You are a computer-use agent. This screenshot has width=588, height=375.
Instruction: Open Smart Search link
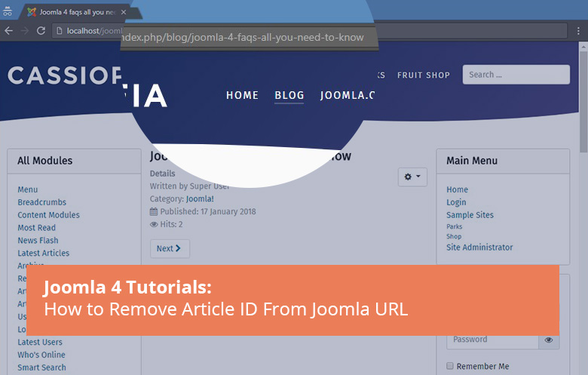tap(42, 367)
